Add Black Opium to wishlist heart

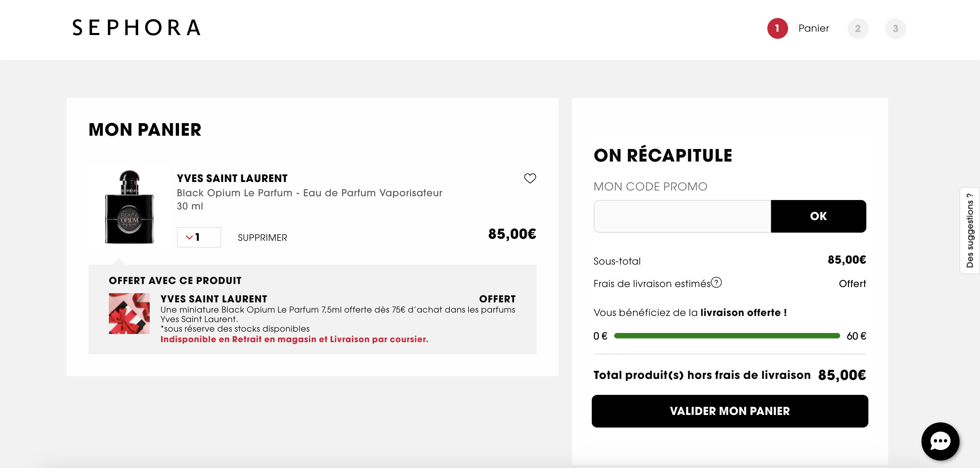pos(529,178)
